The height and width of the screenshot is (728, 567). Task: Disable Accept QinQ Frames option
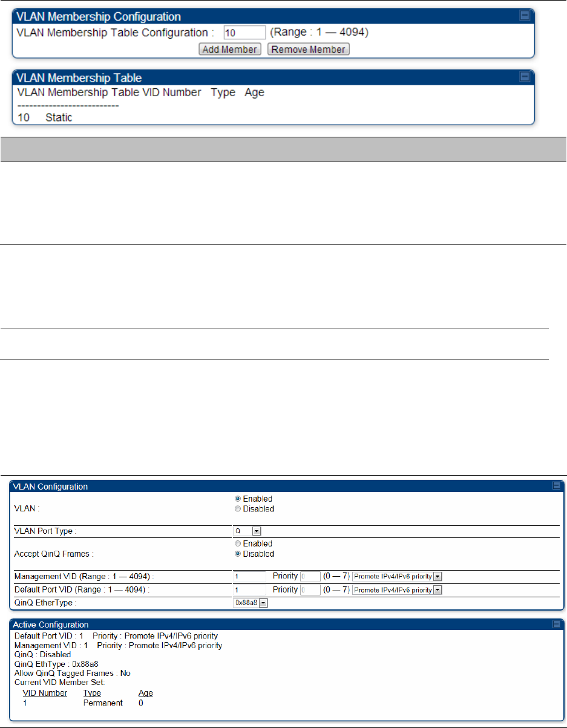coord(238,554)
